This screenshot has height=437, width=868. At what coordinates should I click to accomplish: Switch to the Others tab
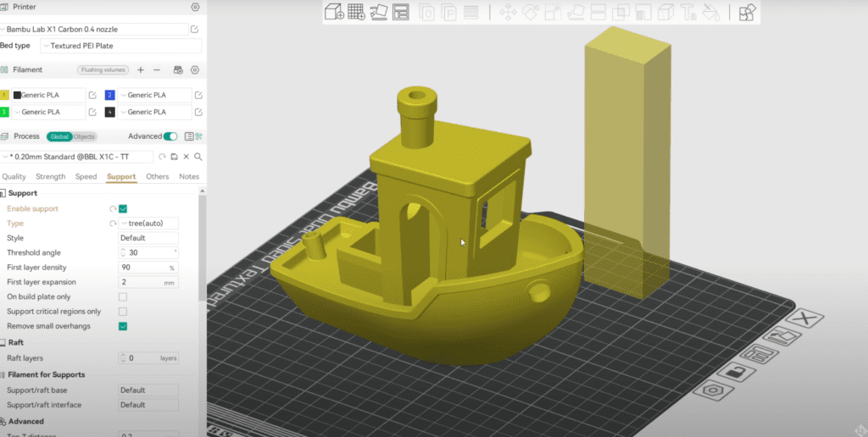coord(157,176)
